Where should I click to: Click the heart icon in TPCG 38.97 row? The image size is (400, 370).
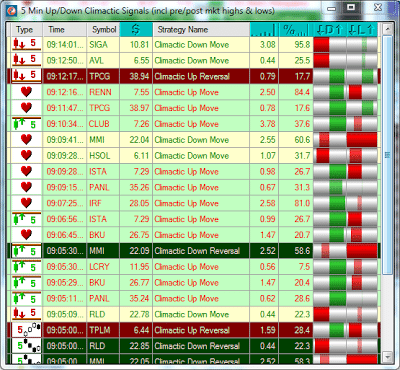point(26,108)
